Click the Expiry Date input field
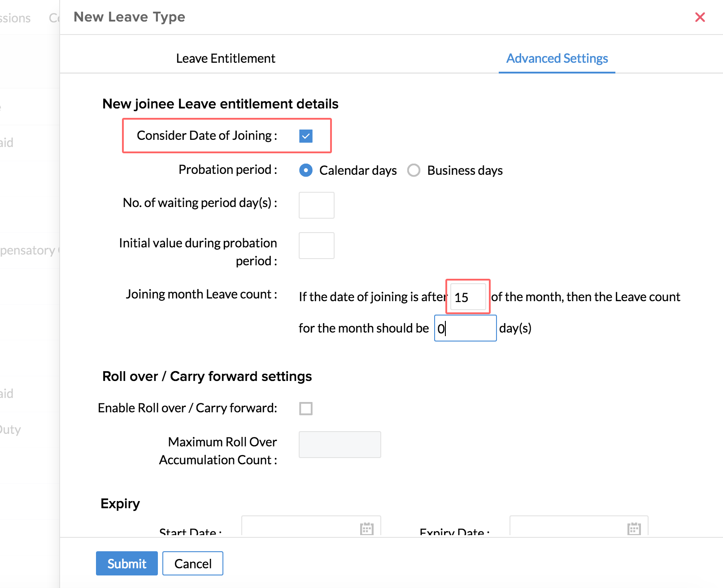The height and width of the screenshot is (588, 723). coord(567,528)
